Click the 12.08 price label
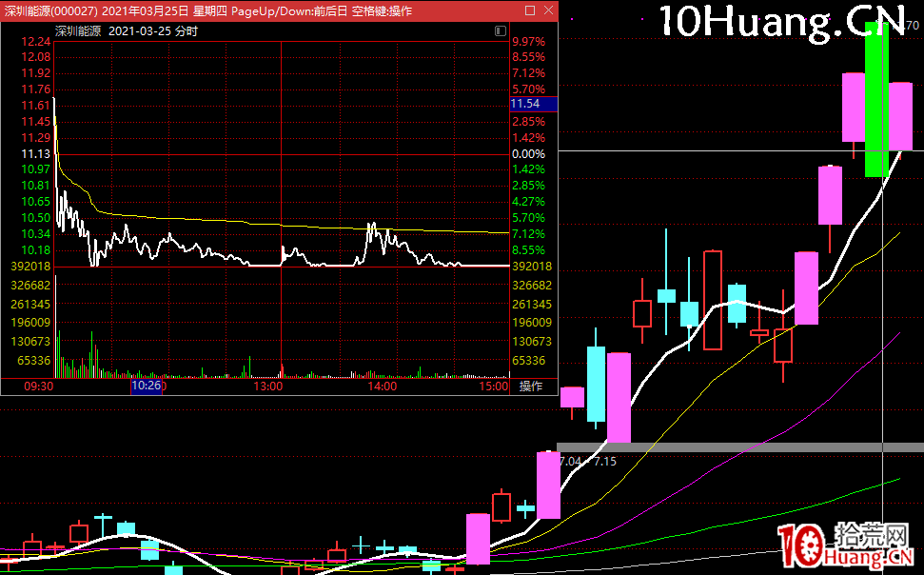 [x=36, y=57]
